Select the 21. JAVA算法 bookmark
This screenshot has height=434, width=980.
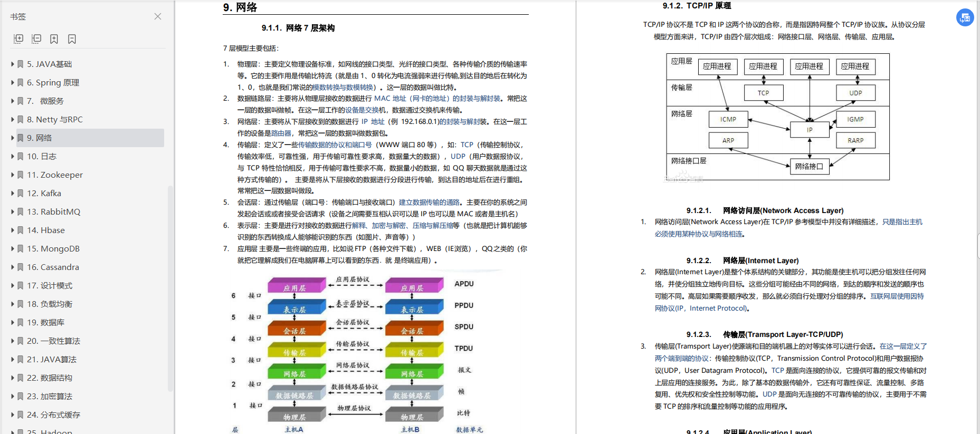pyautogui.click(x=52, y=359)
